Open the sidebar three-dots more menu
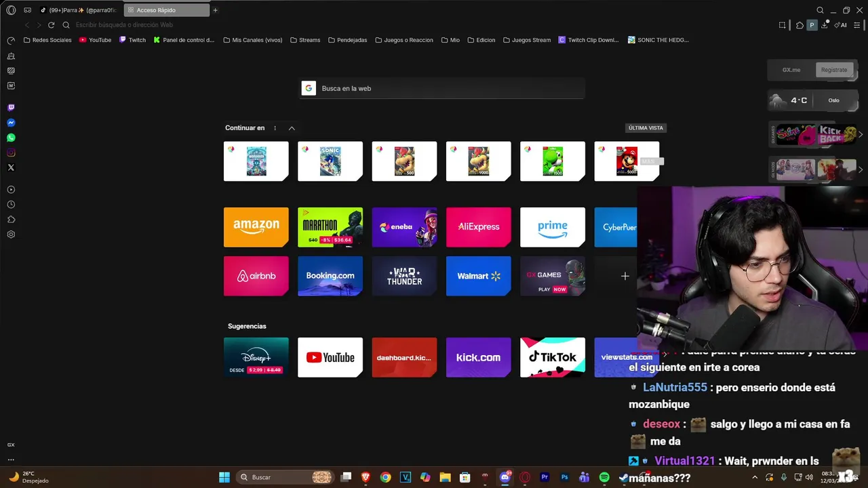868x488 pixels. click(11, 460)
